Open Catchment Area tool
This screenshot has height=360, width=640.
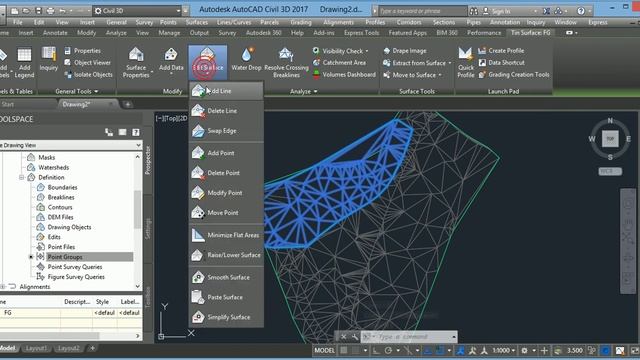pos(339,62)
